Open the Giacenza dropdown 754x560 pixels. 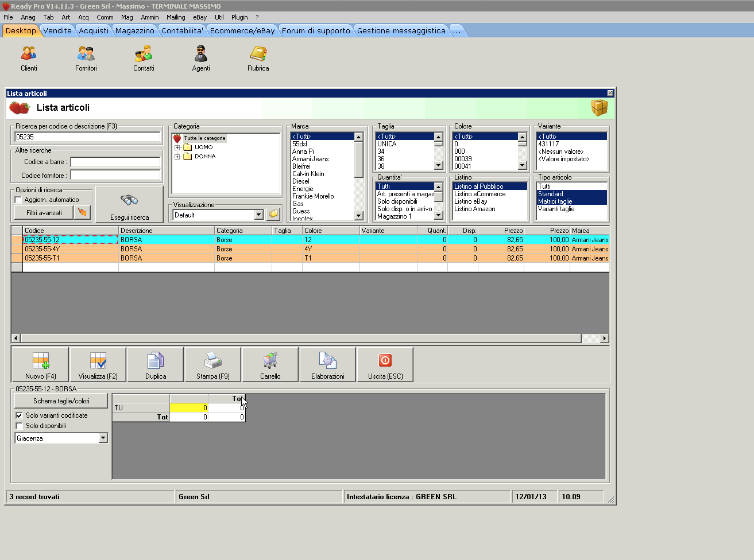(103, 438)
